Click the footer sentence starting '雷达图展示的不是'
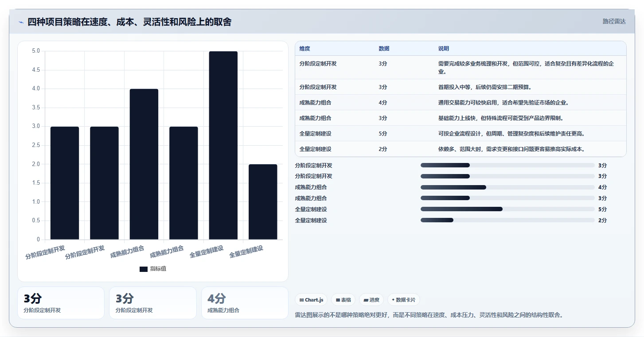Image resolution: width=644 pixels, height=337 pixels. [429, 315]
